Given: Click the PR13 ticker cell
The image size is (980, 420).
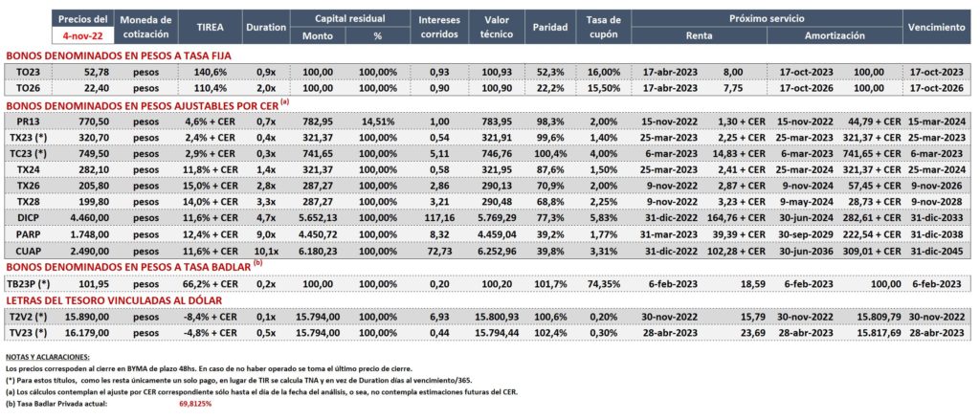Looking at the screenshot, I should pyautogui.click(x=30, y=122).
